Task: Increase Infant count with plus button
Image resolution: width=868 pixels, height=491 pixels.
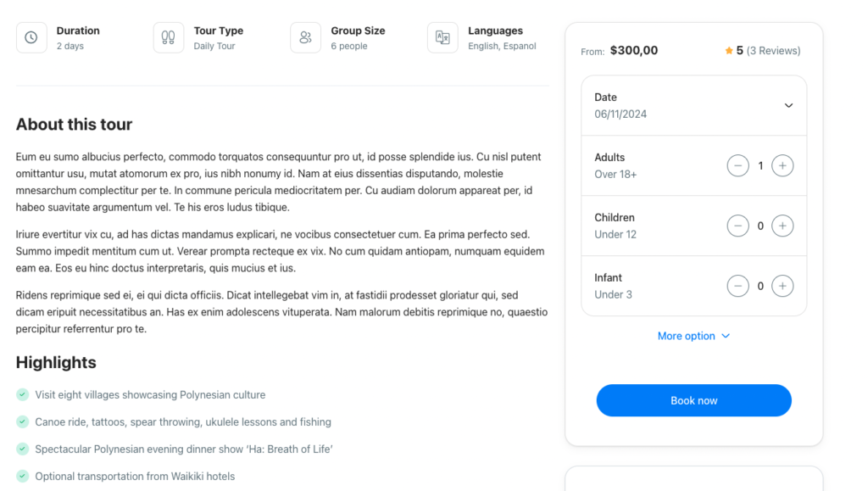Action: click(783, 287)
